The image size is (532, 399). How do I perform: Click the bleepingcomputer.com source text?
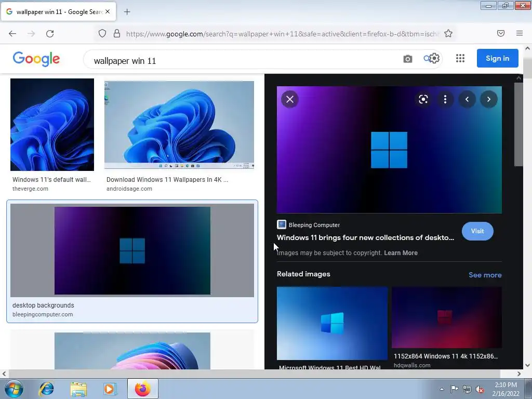[43, 314]
